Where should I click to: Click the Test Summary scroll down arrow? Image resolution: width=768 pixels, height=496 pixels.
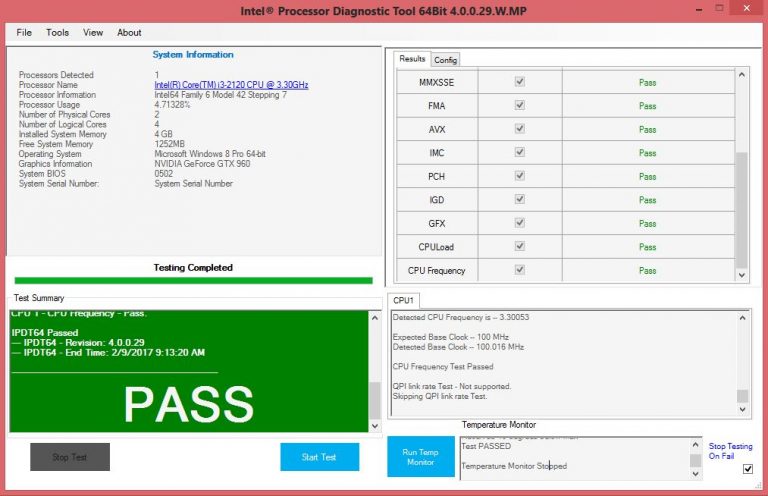375,426
